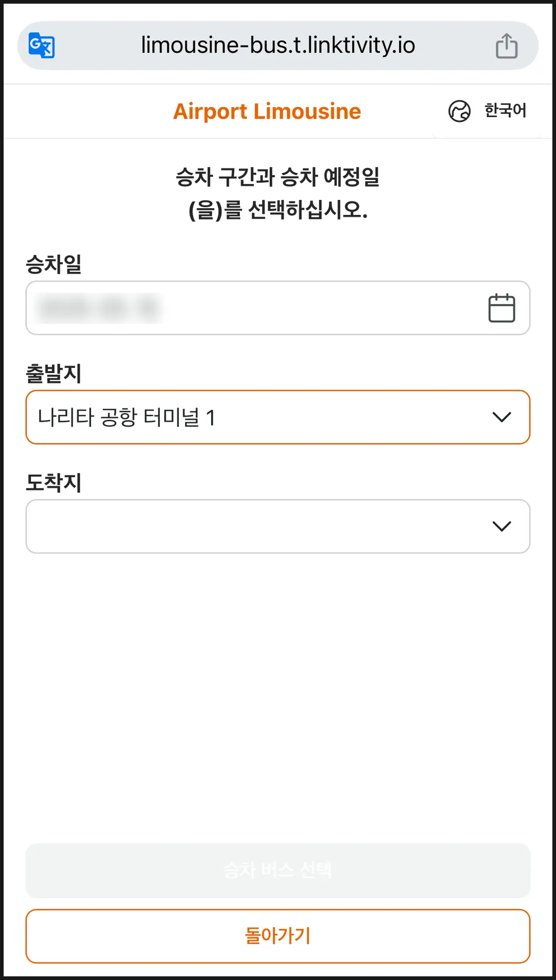This screenshot has width=556, height=980.
Task: Tap the 돌아가기 back button
Action: [278, 936]
